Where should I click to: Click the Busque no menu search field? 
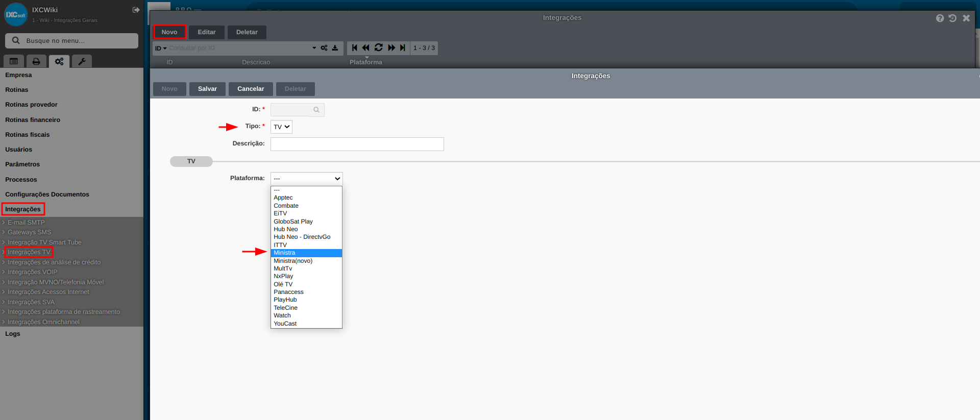71,41
